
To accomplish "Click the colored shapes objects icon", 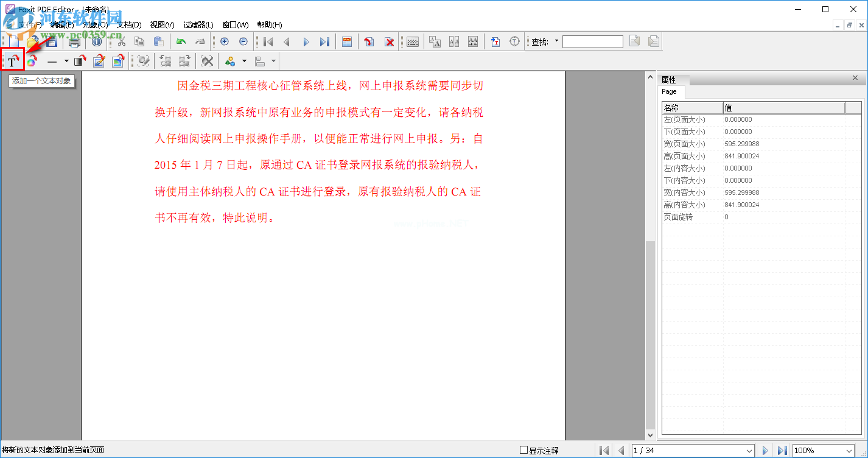I will 230,61.
